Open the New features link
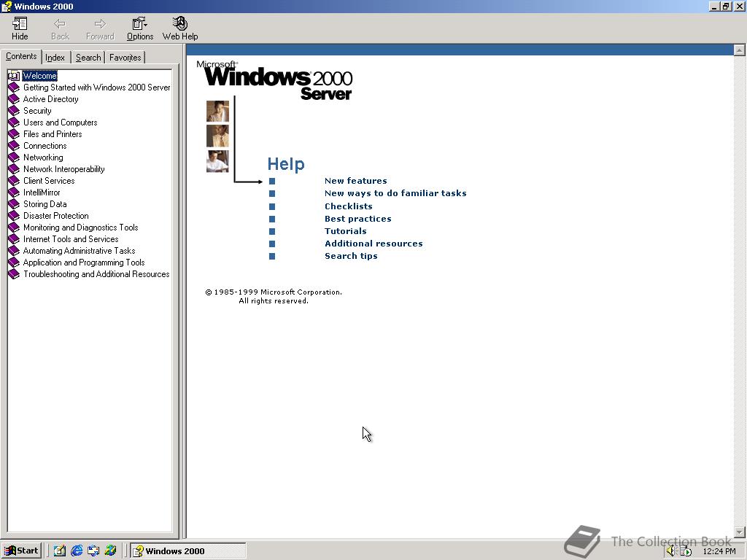747x560 pixels. coord(356,181)
